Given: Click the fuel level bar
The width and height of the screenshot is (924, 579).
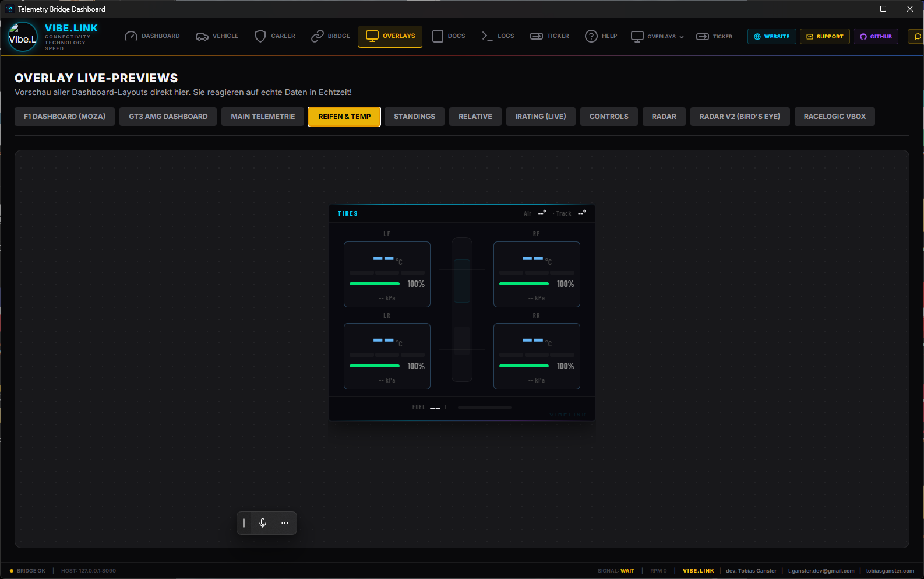Looking at the screenshot, I should click(485, 408).
